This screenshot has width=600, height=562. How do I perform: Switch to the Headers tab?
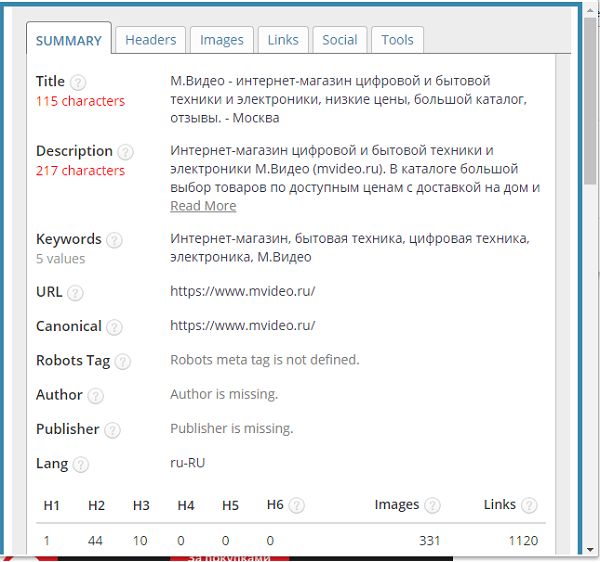pyautogui.click(x=151, y=40)
